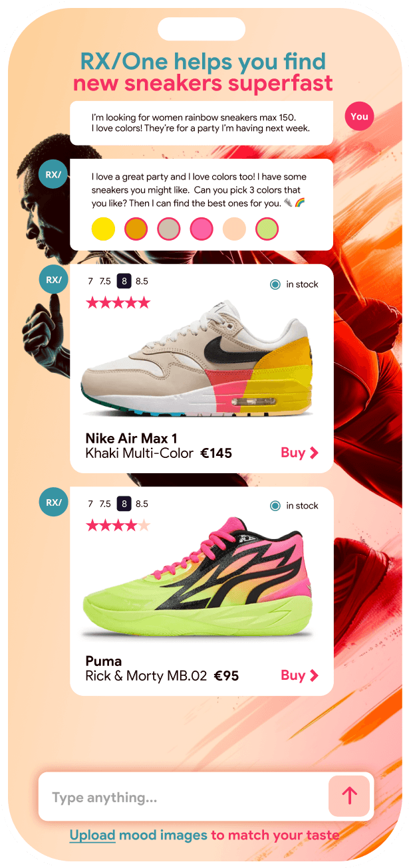409x868 pixels.
Task: Click in stock indicator on Nike card
Action: (x=294, y=284)
